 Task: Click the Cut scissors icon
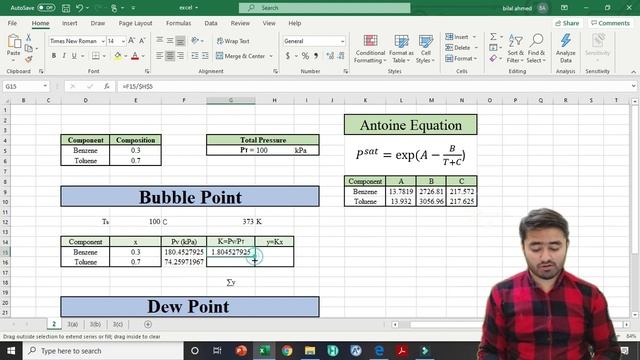pyautogui.click(x=29, y=37)
